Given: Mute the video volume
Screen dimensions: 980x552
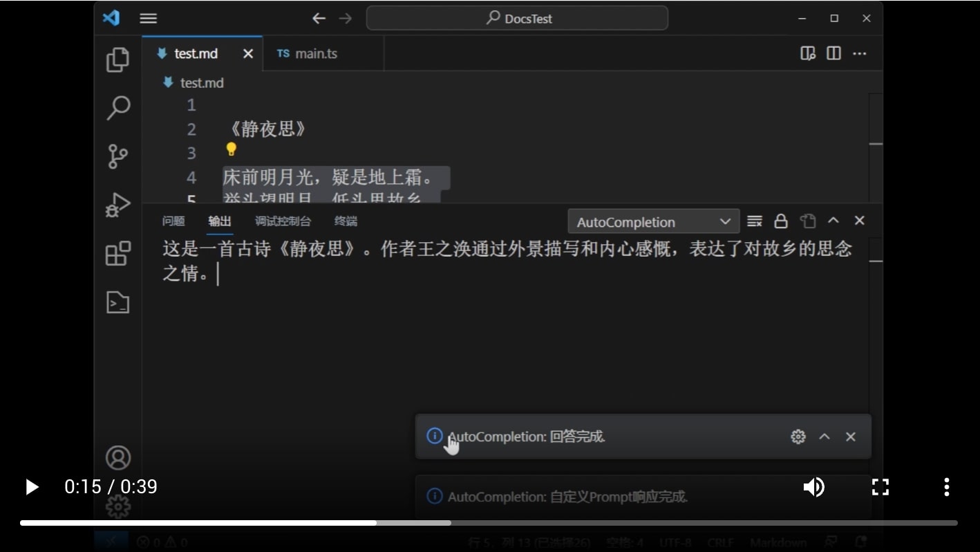Looking at the screenshot, I should point(813,487).
